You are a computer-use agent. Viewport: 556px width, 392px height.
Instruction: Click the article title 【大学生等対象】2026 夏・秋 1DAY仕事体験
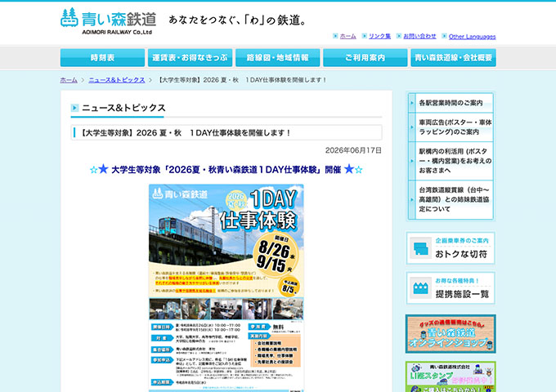click(186, 133)
